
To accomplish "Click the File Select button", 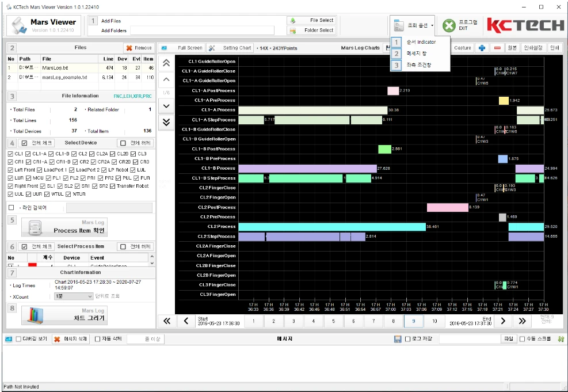I will [312, 20].
